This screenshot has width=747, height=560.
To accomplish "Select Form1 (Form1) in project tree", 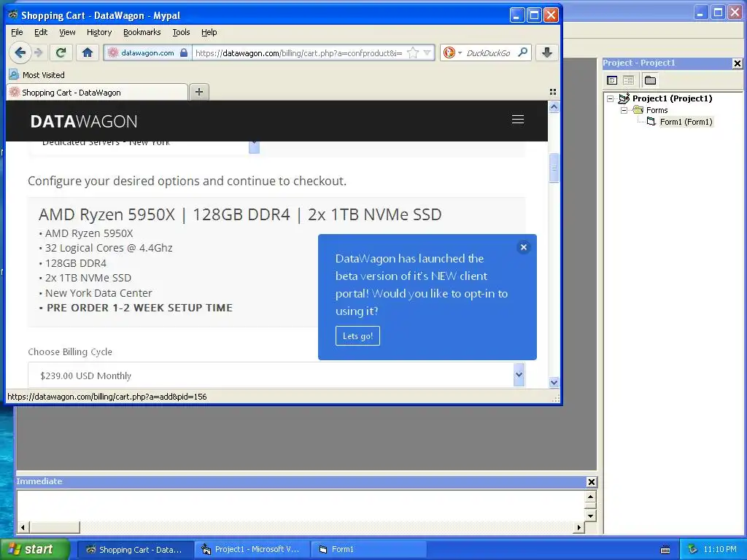I will 686,122.
